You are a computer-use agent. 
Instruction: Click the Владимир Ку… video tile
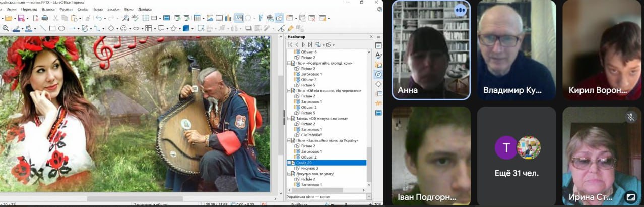coord(517,49)
